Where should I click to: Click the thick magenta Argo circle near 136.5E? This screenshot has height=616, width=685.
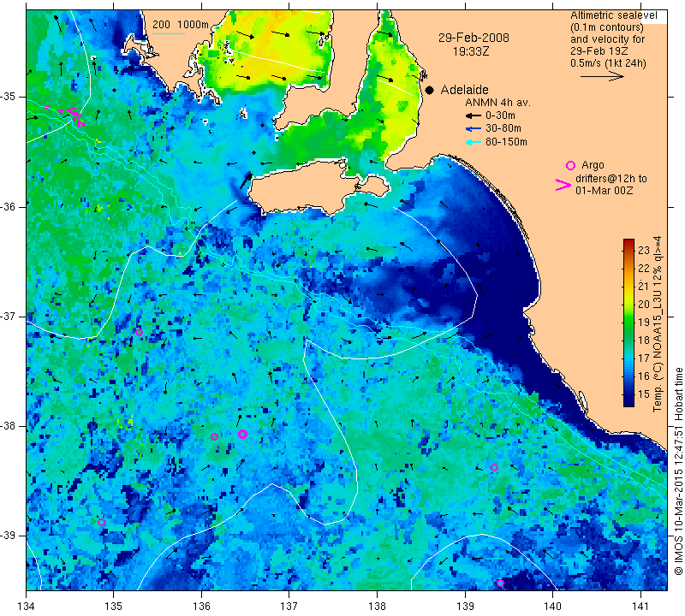[x=243, y=434]
